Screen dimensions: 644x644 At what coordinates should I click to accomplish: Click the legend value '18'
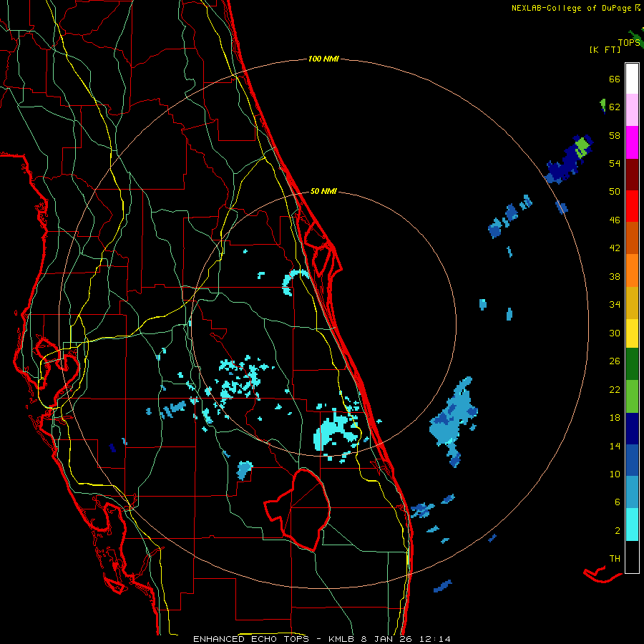pos(615,418)
